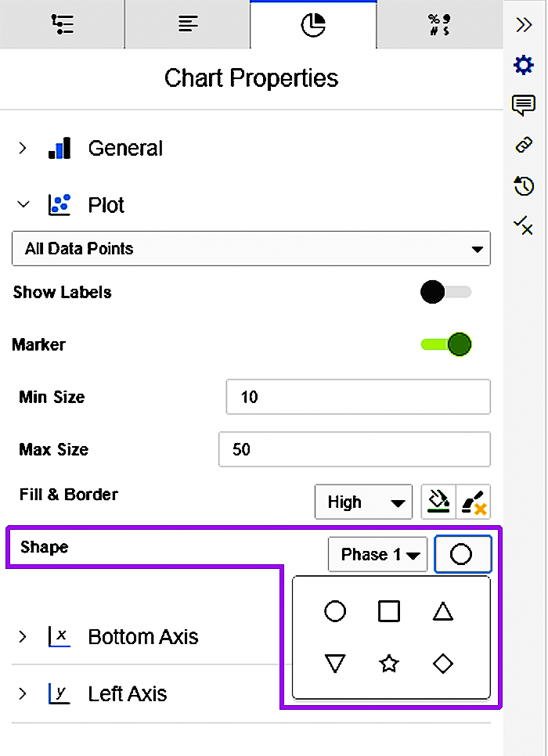Viewport: 548px width, 756px height.
Task: Click the General bar chart icon
Action: pyautogui.click(x=59, y=148)
